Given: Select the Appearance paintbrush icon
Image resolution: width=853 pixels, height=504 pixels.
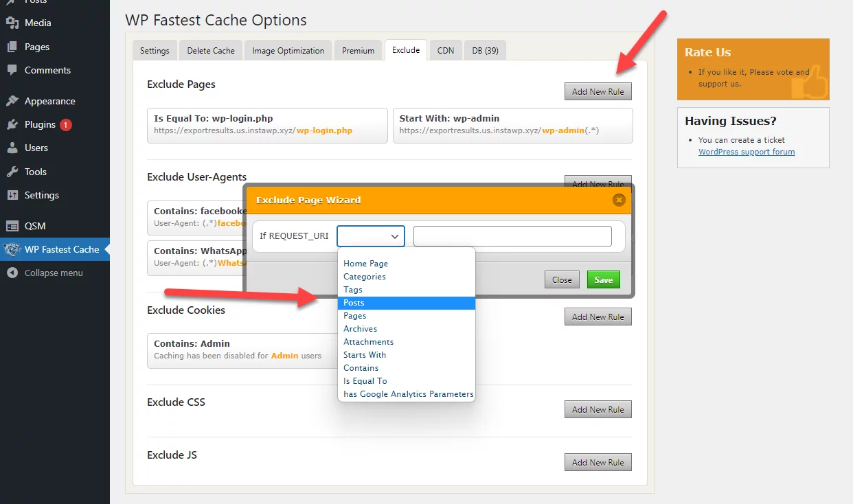Looking at the screenshot, I should point(12,101).
